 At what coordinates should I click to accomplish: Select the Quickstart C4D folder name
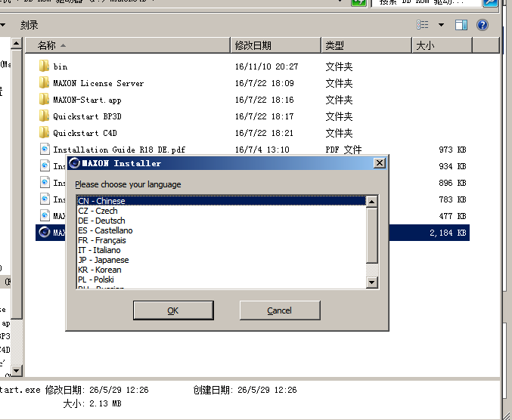click(x=85, y=133)
